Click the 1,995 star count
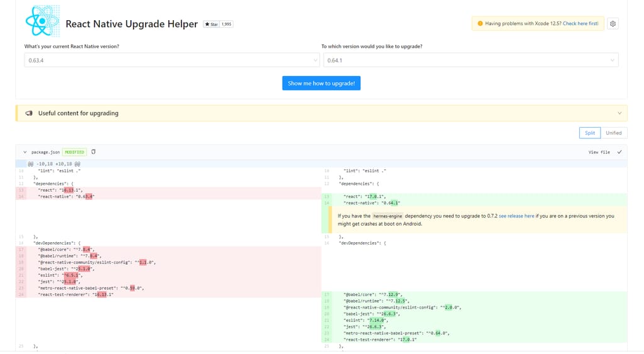This screenshot has width=644, height=354. [226, 25]
